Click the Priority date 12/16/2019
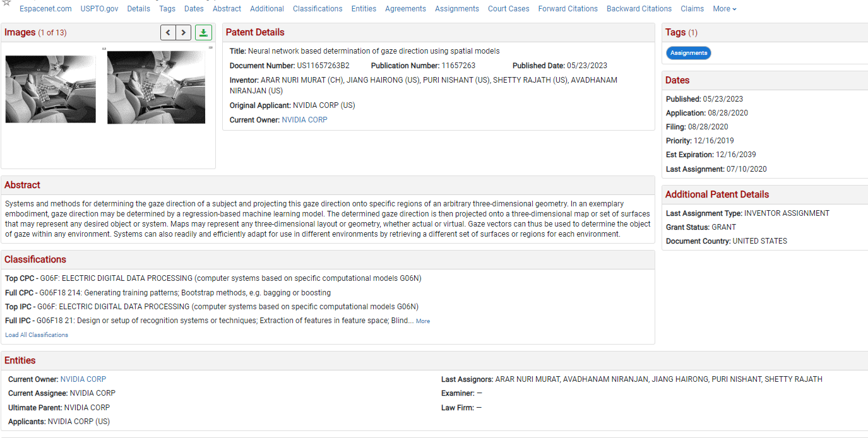Viewport: 868px width, 438px height. tap(714, 141)
